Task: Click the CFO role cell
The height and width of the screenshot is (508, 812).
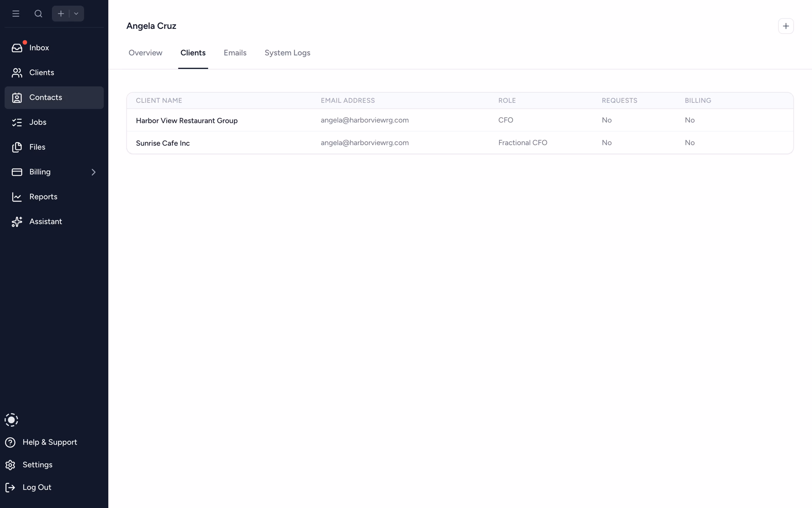Action: 506,120
